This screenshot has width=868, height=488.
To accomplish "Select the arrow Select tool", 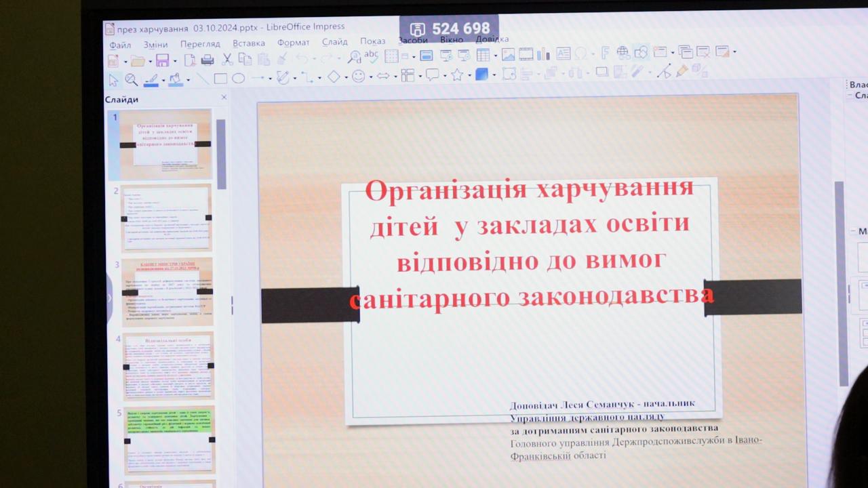I will pyautogui.click(x=113, y=80).
